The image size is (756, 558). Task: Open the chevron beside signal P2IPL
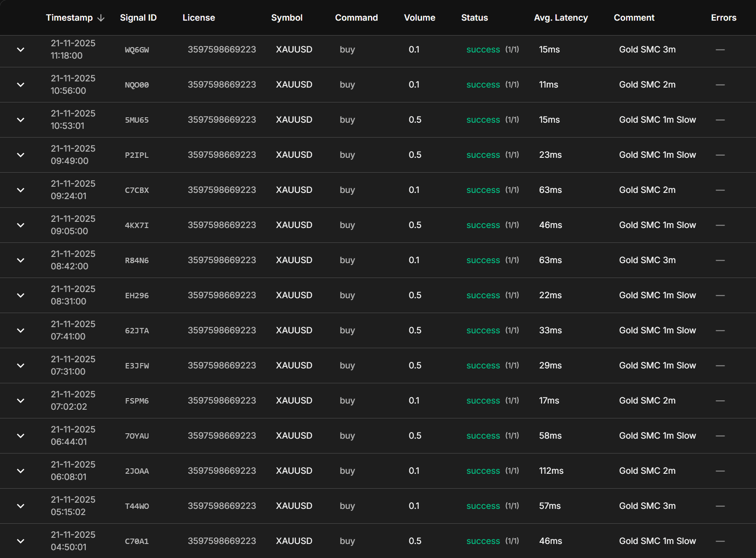coord(21,155)
